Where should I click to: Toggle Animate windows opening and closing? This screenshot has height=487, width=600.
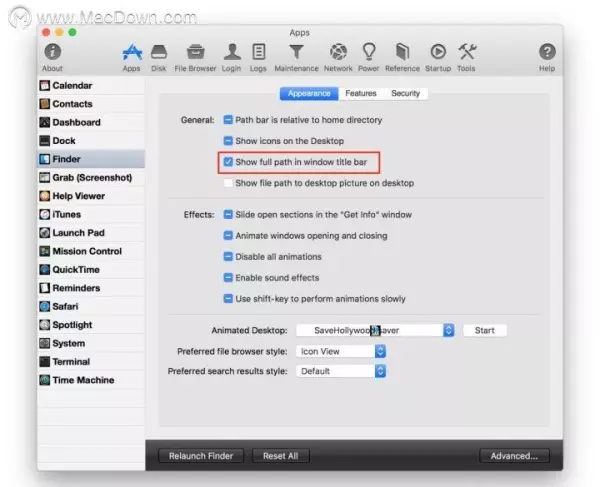click(x=228, y=236)
